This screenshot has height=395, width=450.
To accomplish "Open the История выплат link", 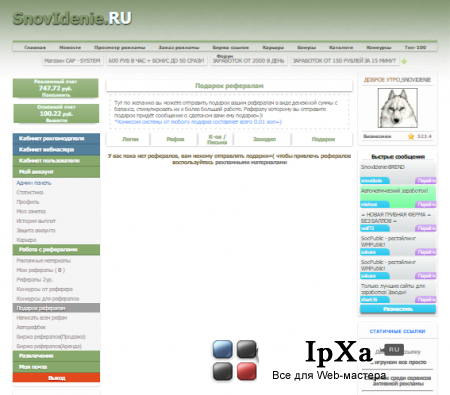I will point(36,221).
